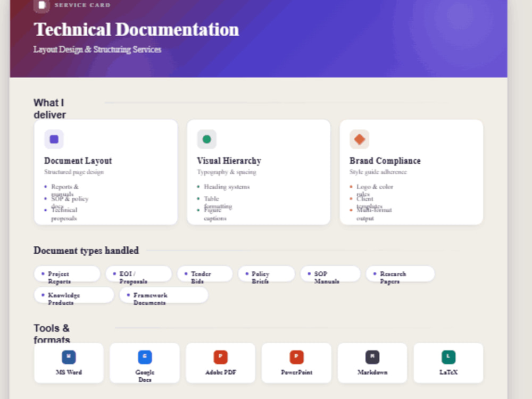Click the Markdown icon

pyautogui.click(x=372, y=357)
